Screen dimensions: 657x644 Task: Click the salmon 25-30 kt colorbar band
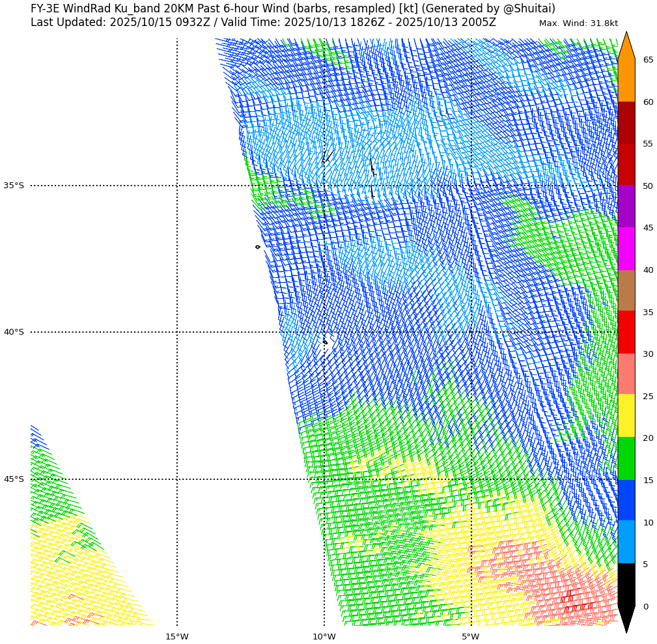[x=626, y=374]
